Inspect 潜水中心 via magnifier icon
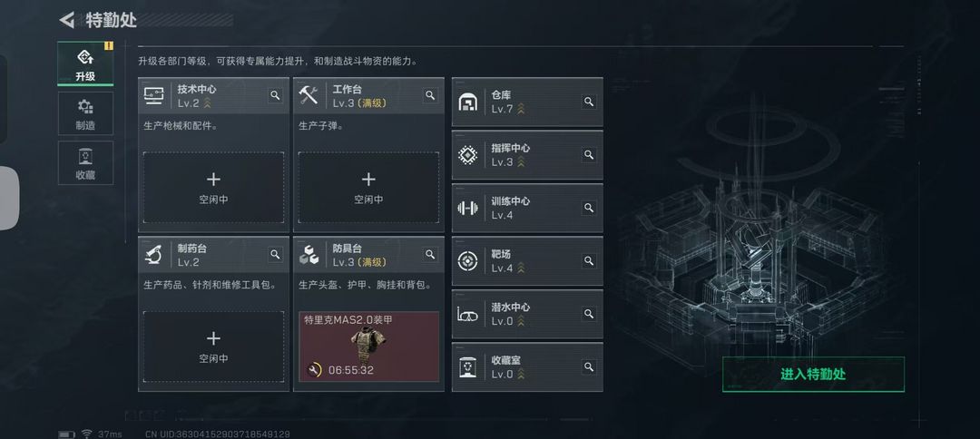Image resolution: width=980 pixels, height=439 pixels. coord(589,314)
